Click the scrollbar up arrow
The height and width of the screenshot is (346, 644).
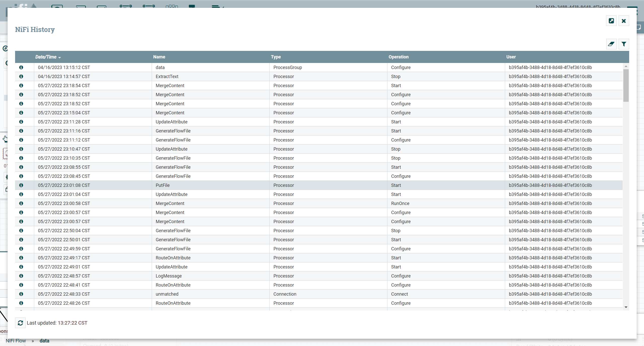[626, 66]
